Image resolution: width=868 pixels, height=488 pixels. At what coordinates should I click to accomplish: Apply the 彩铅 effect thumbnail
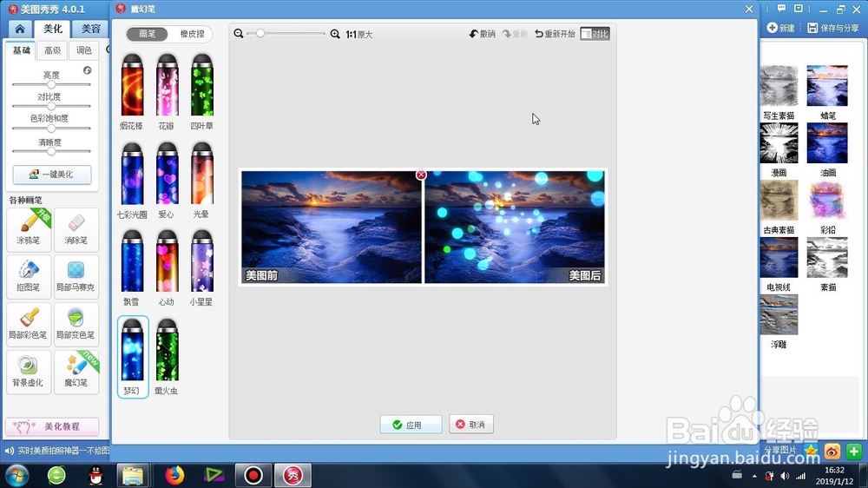click(x=827, y=201)
